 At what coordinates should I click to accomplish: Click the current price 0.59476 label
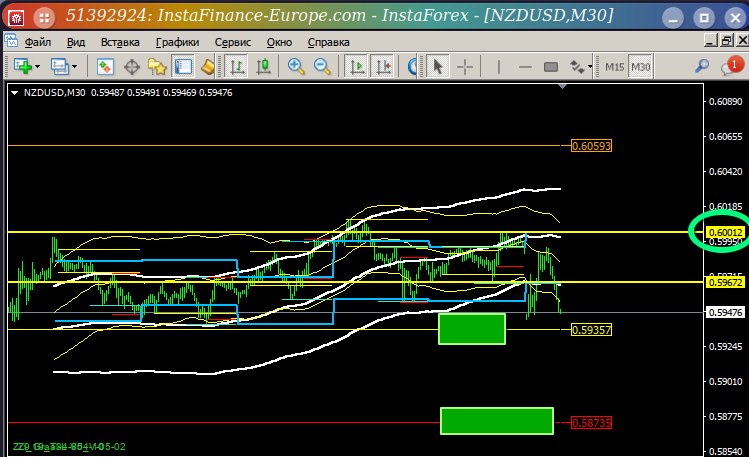(x=726, y=312)
